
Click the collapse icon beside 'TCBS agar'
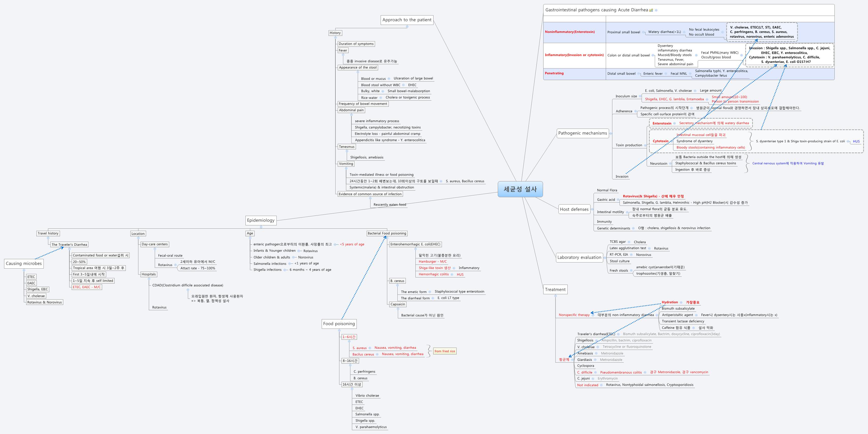(629, 242)
